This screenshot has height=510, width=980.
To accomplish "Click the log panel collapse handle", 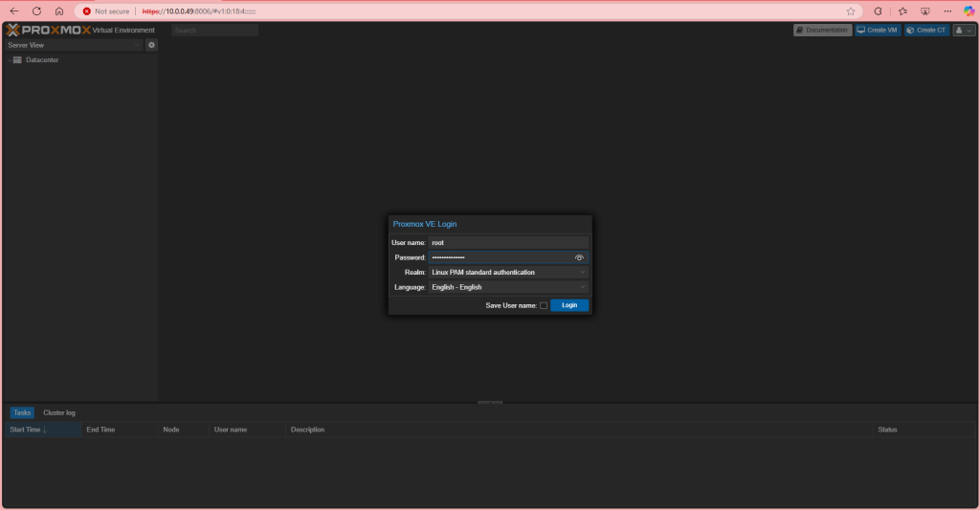I will [490, 403].
